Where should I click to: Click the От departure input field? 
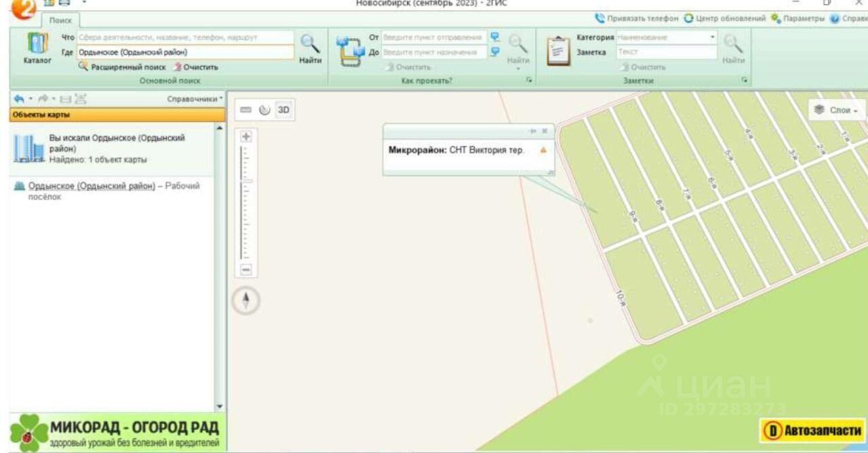[433, 37]
